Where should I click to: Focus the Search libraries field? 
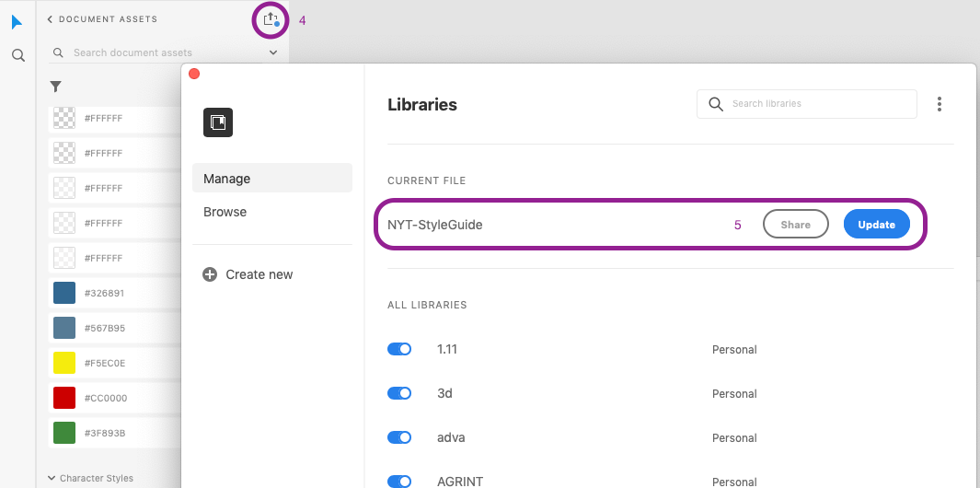click(807, 104)
